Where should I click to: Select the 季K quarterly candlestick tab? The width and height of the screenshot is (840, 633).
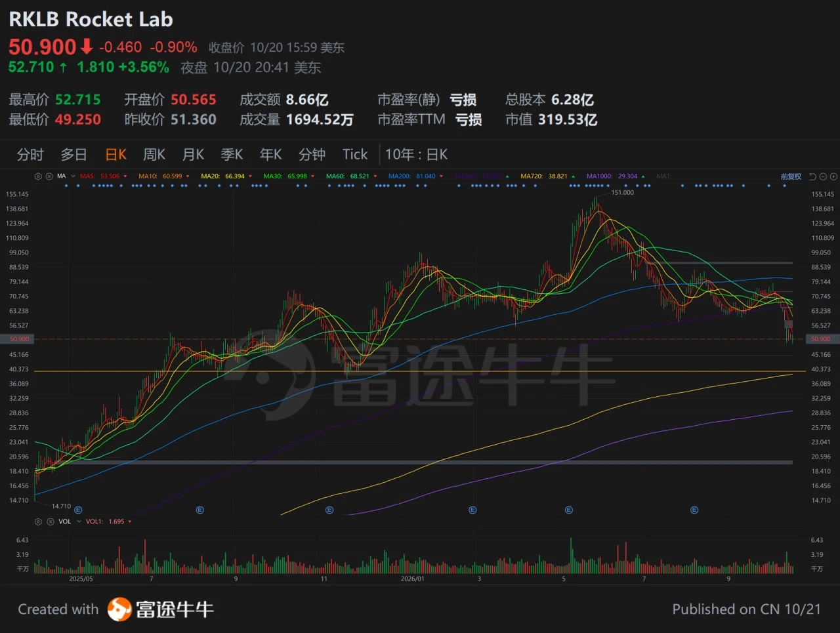pos(232,155)
